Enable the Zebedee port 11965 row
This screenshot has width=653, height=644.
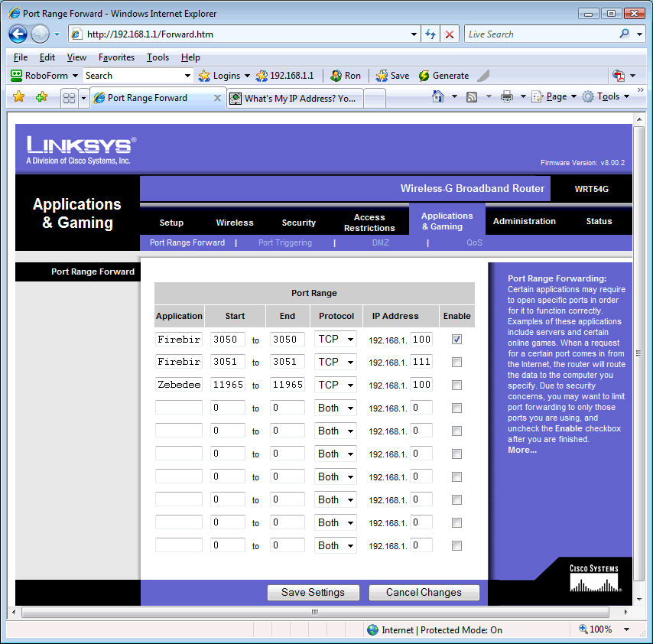456,385
